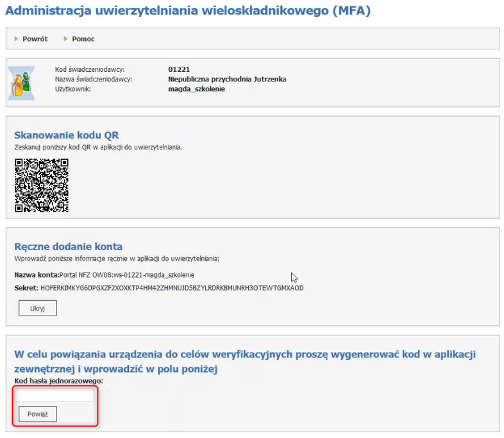Click the Ręczne dodanie konta heading
Image resolution: width=504 pixels, height=438 pixels.
[x=68, y=246]
